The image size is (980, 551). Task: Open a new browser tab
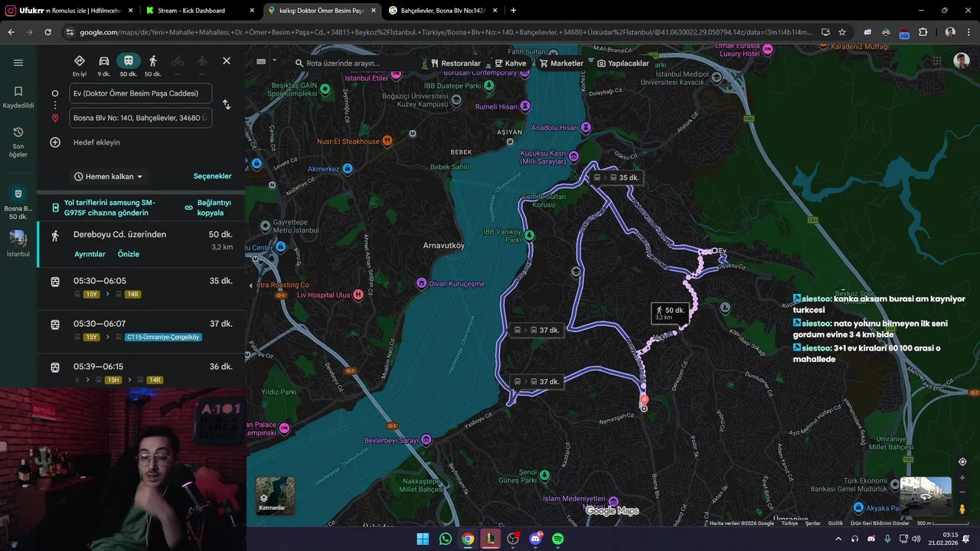pyautogui.click(x=513, y=11)
